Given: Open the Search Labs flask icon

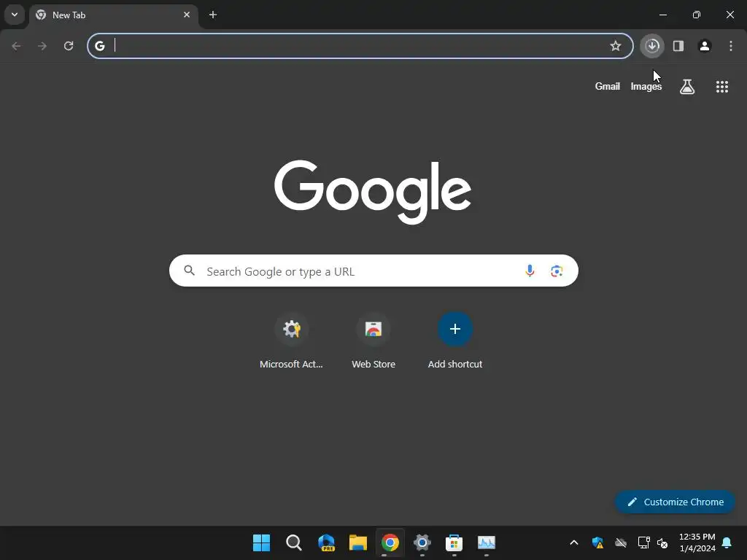Looking at the screenshot, I should pos(687,87).
